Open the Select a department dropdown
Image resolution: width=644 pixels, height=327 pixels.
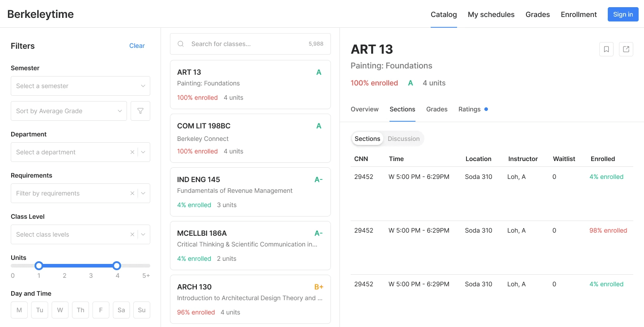point(72,152)
